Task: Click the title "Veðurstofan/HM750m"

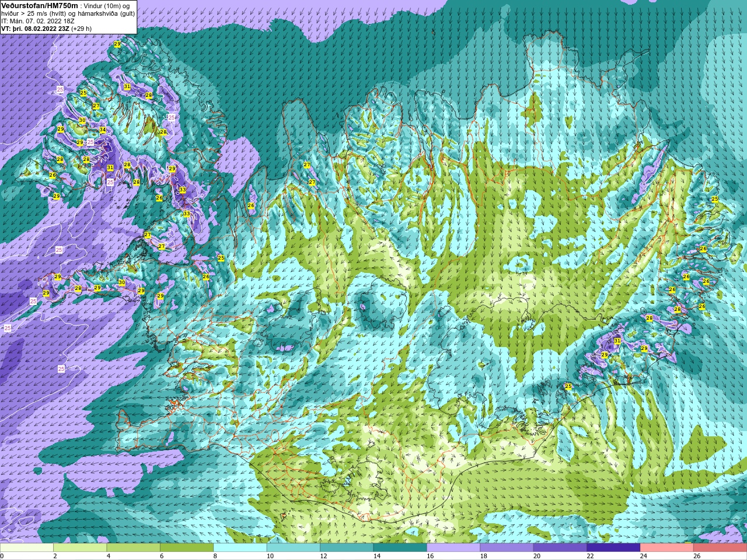Action: (39, 5)
